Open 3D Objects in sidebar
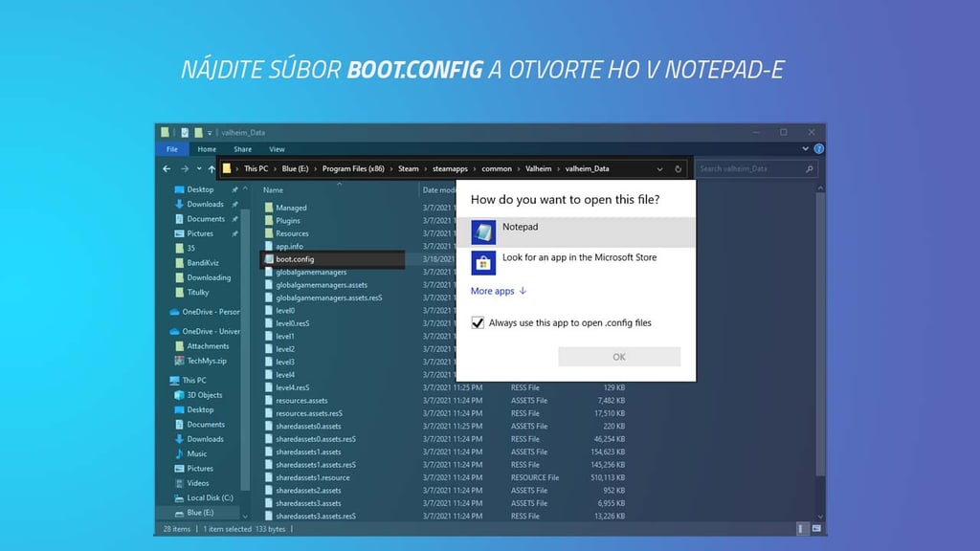This screenshot has width=980, height=551. (x=205, y=395)
